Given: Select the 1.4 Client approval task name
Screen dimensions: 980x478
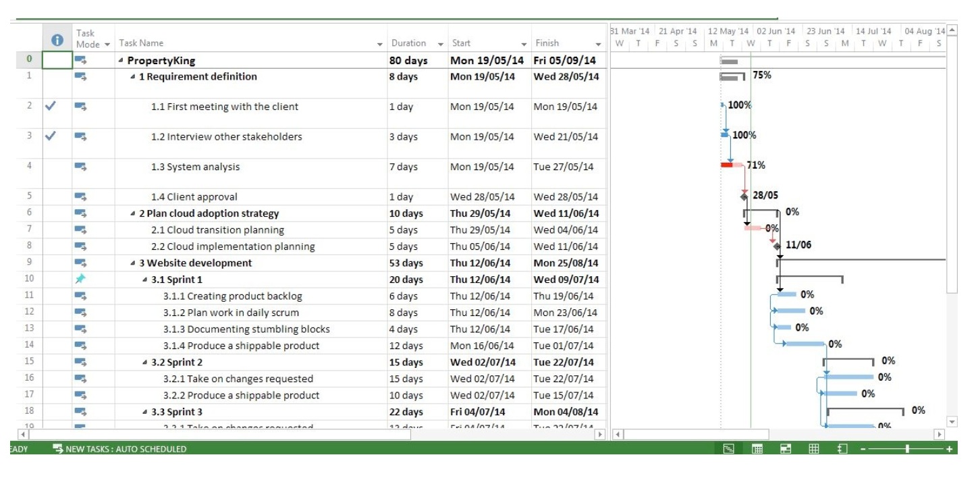Looking at the screenshot, I should click(194, 197).
